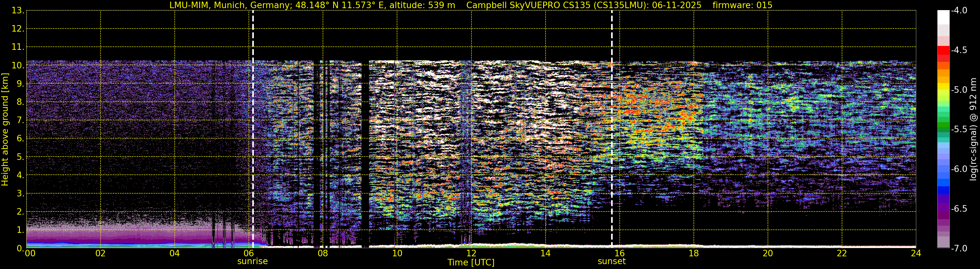Image resolution: width=980 pixels, height=269 pixels.
Task: Click the 'log(rc-signal) @ 912 nm' colorbar label
Action: click(974, 129)
